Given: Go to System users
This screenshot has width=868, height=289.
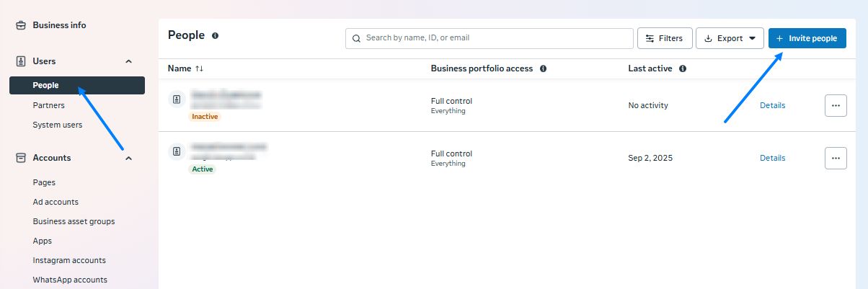Looking at the screenshot, I should (x=58, y=125).
